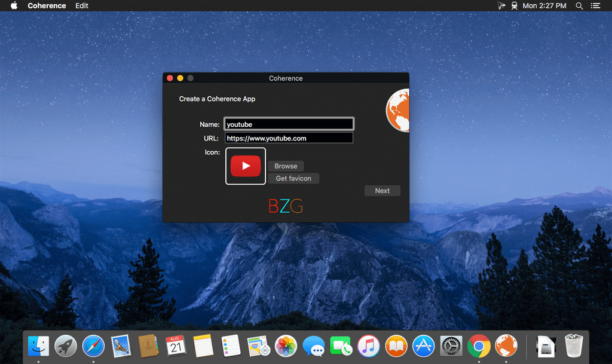
Task: Click Next to continue app creation
Action: pos(382,191)
